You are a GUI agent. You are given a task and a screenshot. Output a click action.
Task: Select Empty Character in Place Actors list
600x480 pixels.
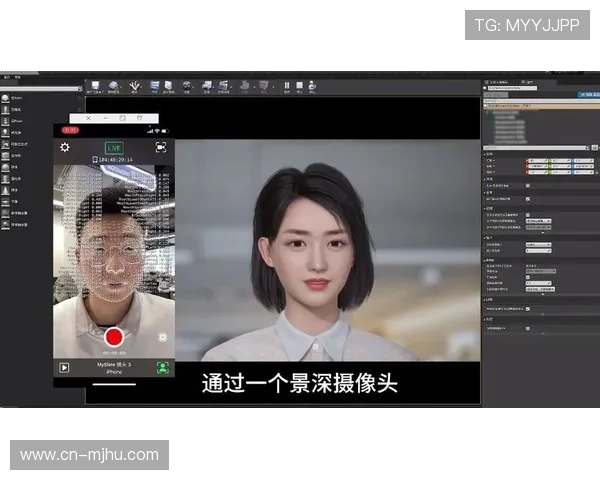[13, 110]
